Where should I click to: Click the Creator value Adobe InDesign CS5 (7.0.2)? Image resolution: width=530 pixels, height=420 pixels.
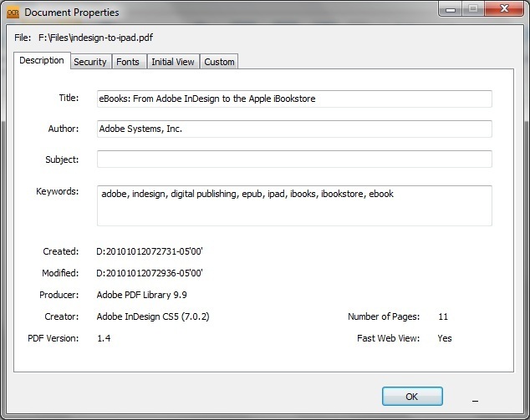point(153,316)
